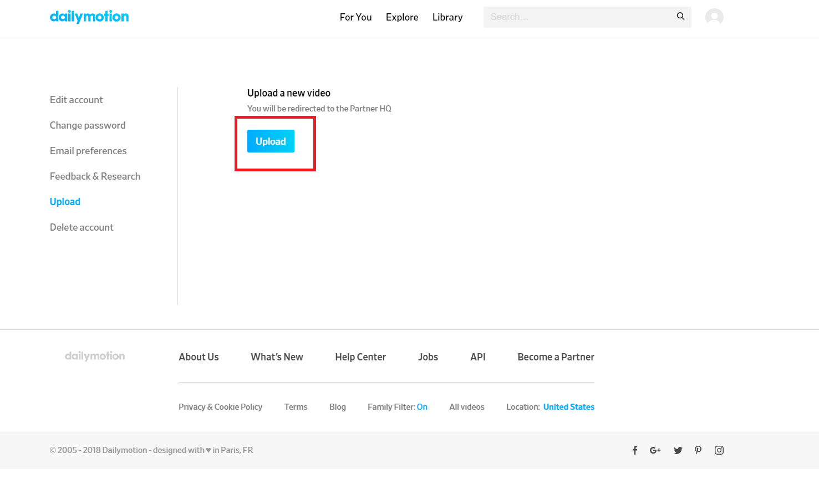Open Dailymotion's Facebook page icon

point(635,450)
